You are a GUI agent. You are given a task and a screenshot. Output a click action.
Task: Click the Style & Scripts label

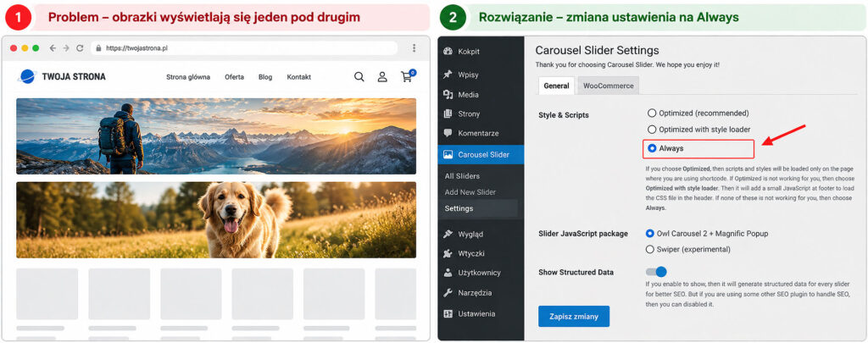[564, 115]
